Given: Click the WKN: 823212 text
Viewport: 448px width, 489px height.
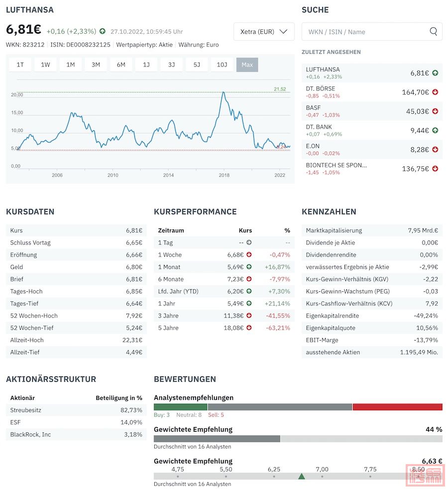Looking at the screenshot, I should coord(25,45).
